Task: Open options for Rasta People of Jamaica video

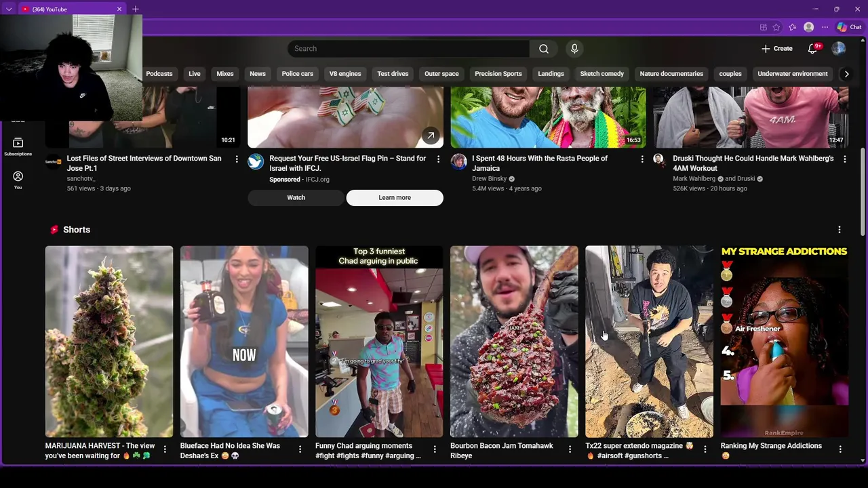Action: tap(642, 159)
